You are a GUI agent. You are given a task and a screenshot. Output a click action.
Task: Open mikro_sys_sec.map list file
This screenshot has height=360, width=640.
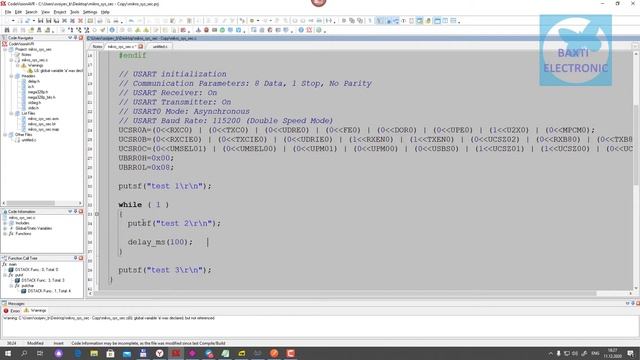tap(43, 129)
